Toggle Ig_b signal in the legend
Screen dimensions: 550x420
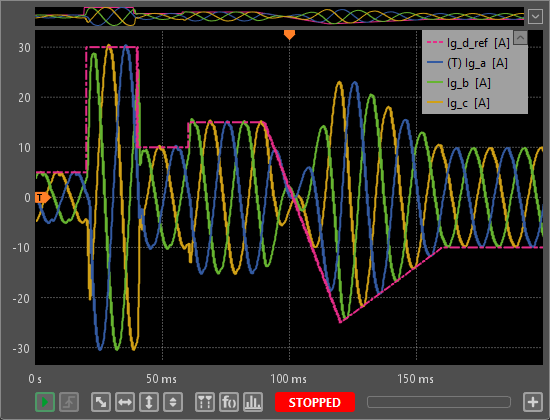point(459,83)
